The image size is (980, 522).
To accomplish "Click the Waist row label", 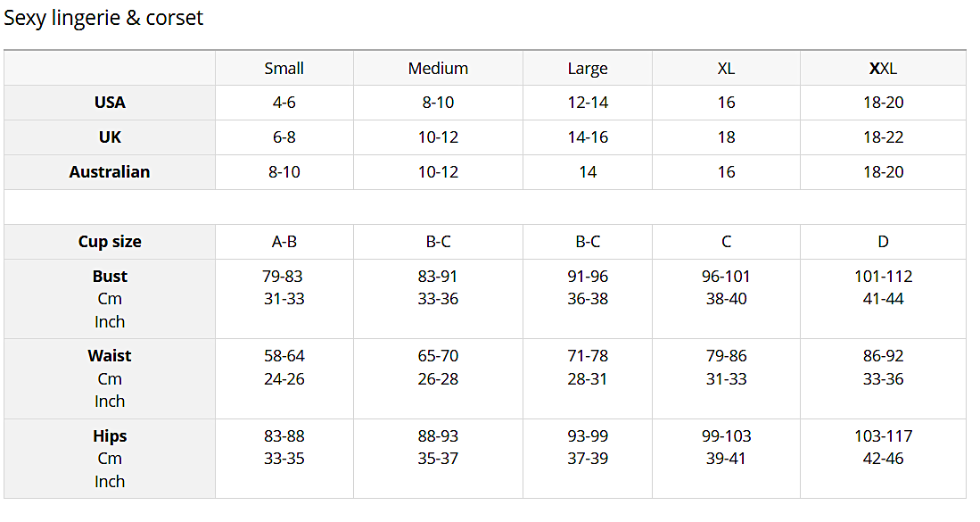I will pyautogui.click(x=110, y=356).
